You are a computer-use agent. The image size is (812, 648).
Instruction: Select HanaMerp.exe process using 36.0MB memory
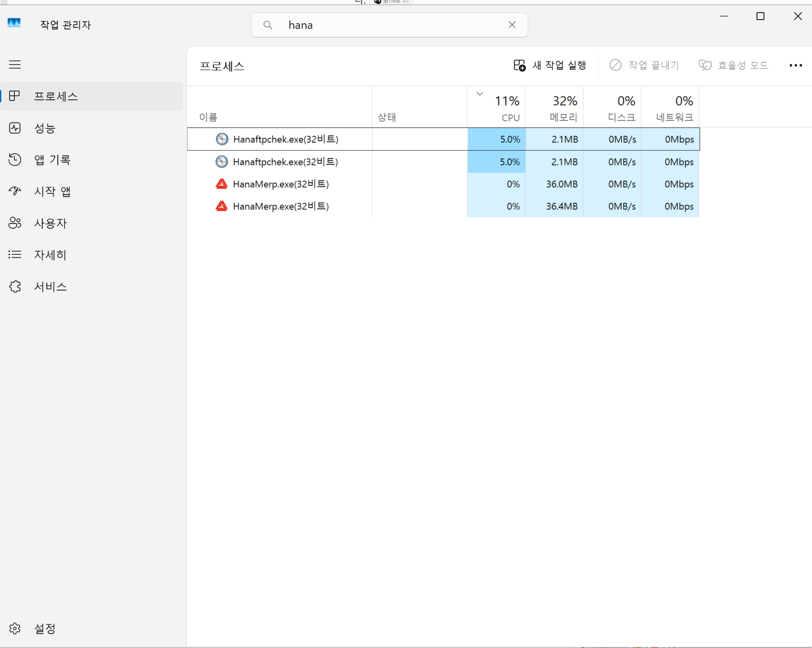click(x=444, y=184)
